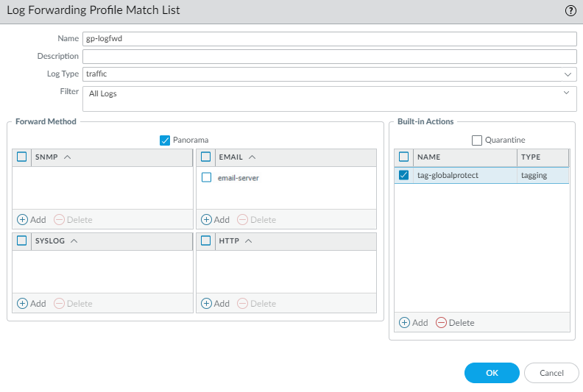
Task: Click the SNMP Add plus icon
Action: [23, 219]
